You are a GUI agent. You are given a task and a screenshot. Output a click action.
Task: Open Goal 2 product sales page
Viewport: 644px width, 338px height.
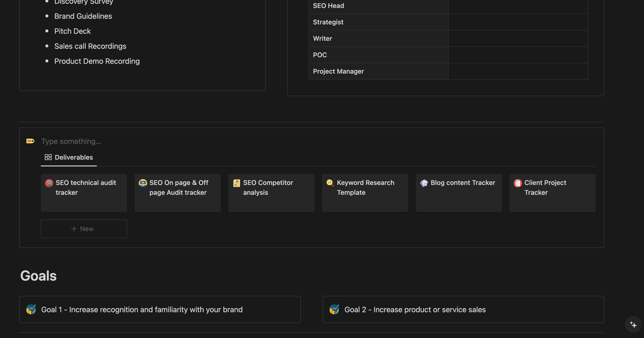pos(463,309)
